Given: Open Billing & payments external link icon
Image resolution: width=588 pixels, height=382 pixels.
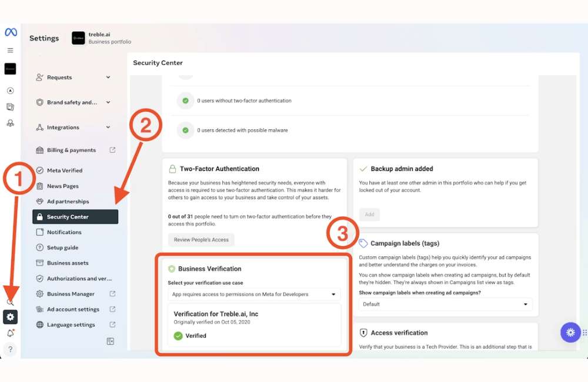Looking at the screenshot, I should tap(112, 150).
